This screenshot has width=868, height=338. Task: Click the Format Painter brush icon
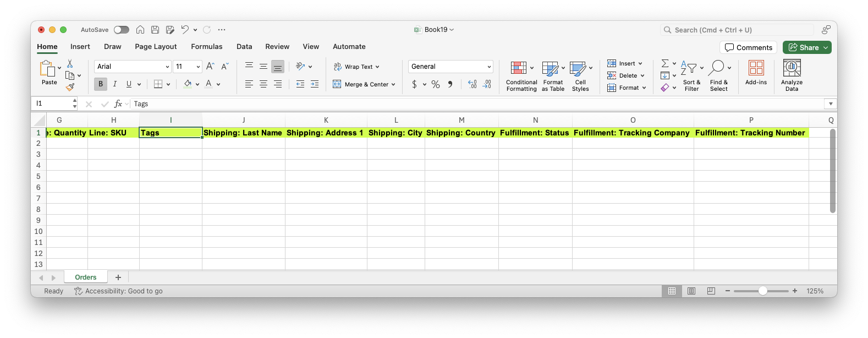pyautogui.click(x=70, y=87)
